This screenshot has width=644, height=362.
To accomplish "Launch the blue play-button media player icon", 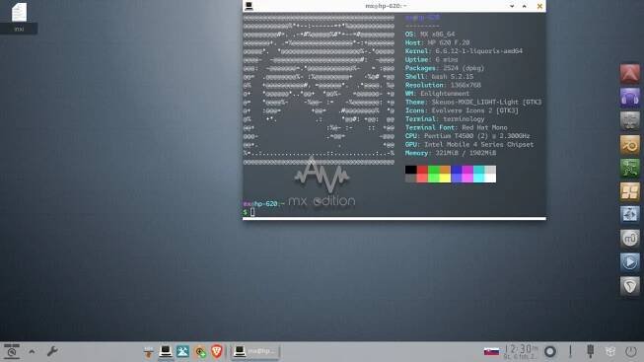I will [x=629, y=262].
